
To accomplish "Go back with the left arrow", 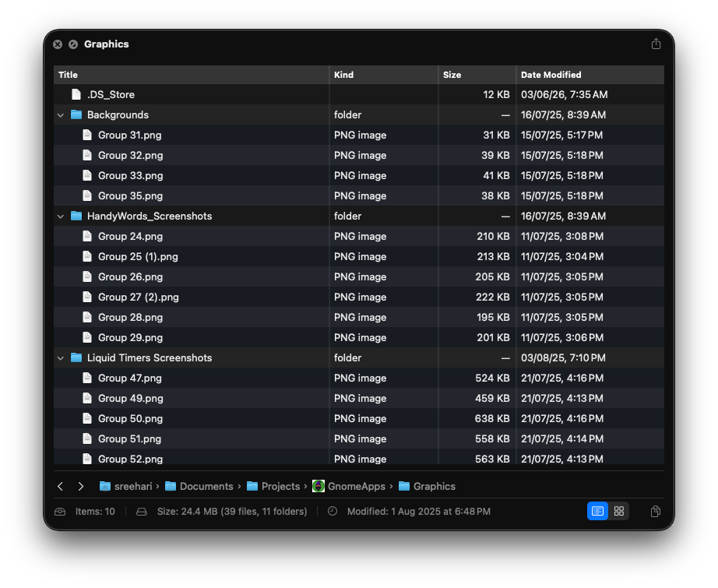I will click(61, 486).
